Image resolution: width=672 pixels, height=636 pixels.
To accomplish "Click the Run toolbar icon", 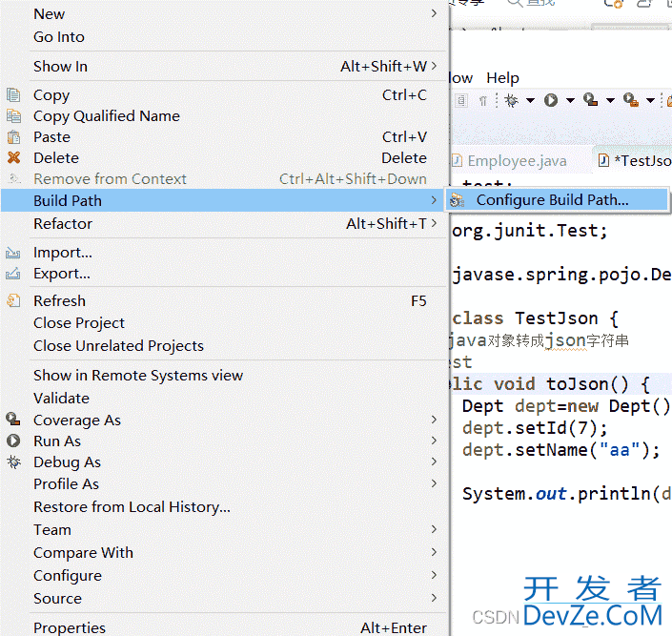I will click(x=551, y=100).
